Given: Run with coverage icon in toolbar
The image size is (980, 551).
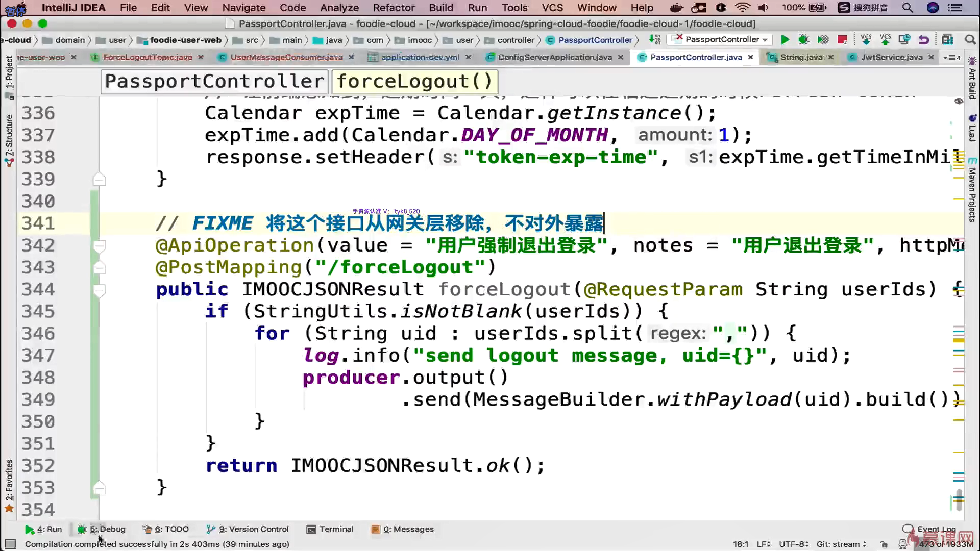Looking at the screenshot, I should (x=823, y=40).
